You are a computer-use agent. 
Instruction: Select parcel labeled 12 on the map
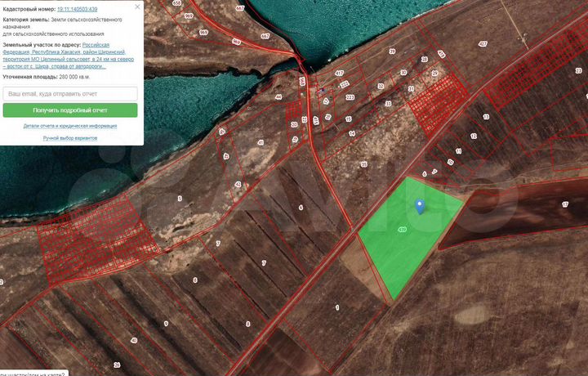point(474,137)
